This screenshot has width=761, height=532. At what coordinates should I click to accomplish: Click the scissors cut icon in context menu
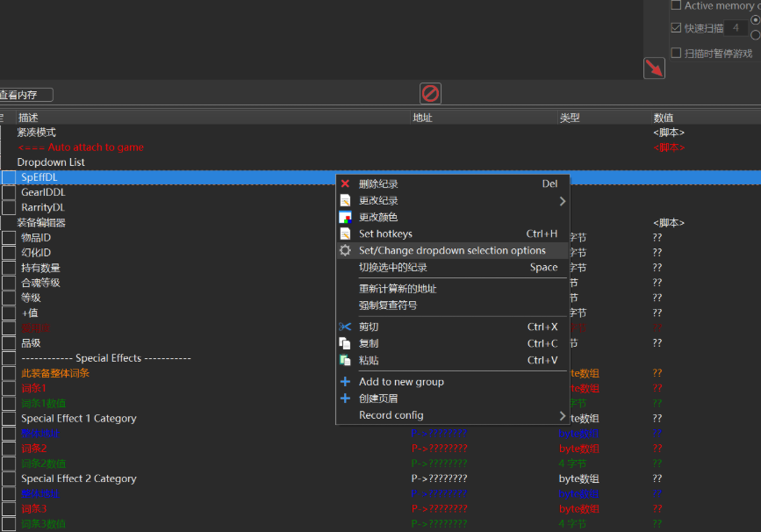[345, 327]
